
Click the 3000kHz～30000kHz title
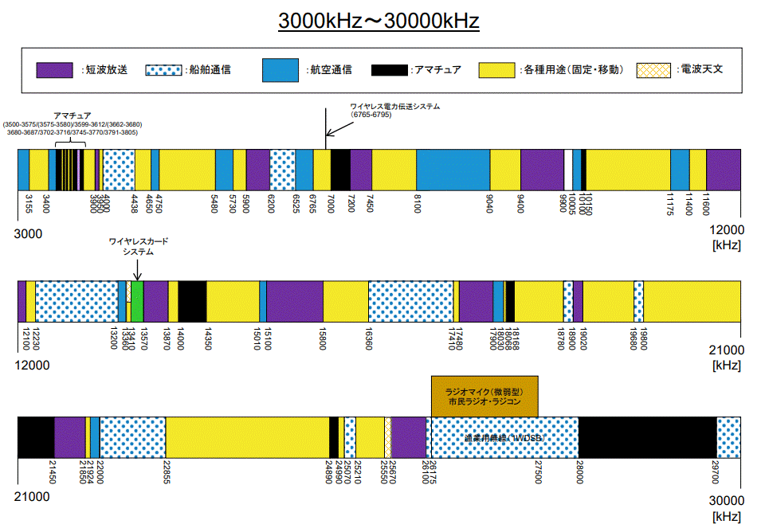tap(379, 21)
